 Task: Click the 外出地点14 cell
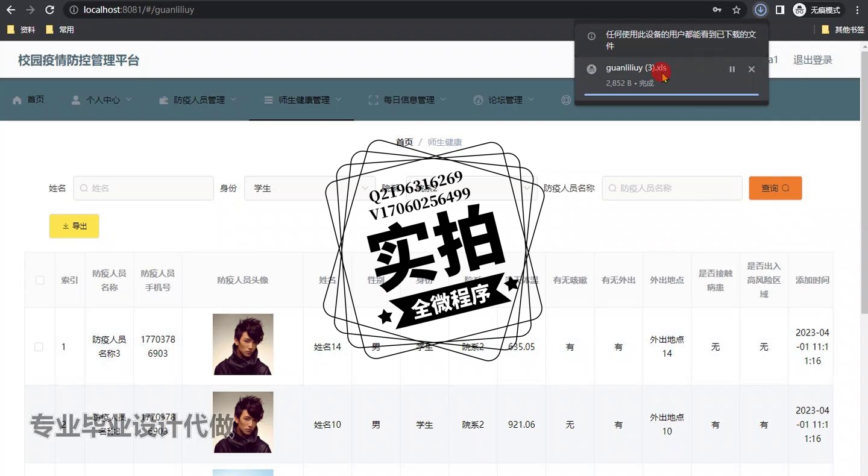[x=667, y=346]
